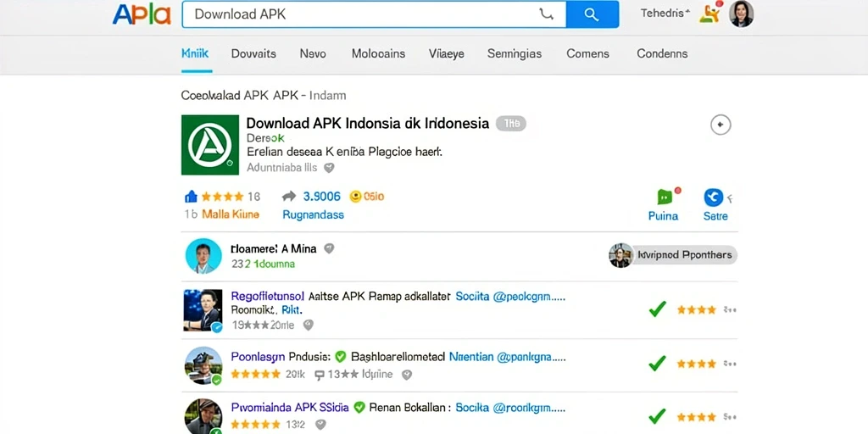Click the 232 Idoumna text
The image size is (868, 434).
(263, 264)
